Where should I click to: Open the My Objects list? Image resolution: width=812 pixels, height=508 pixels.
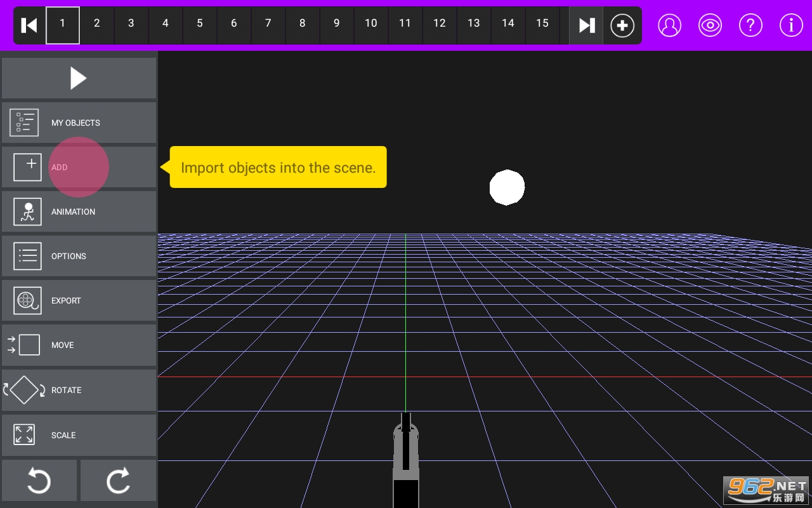(79, 123)
